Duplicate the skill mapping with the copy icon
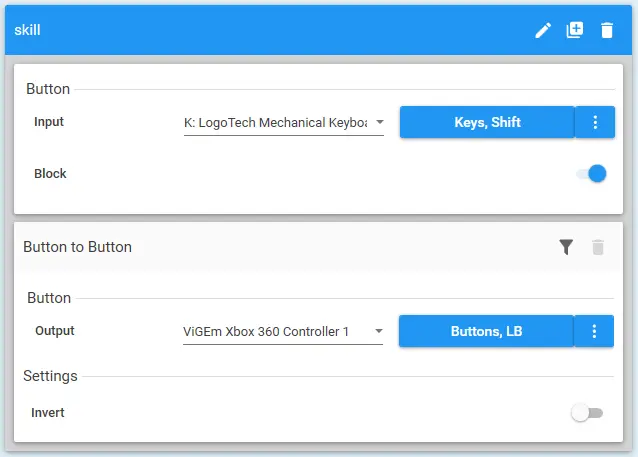638x457 pixels. point(575,30)
